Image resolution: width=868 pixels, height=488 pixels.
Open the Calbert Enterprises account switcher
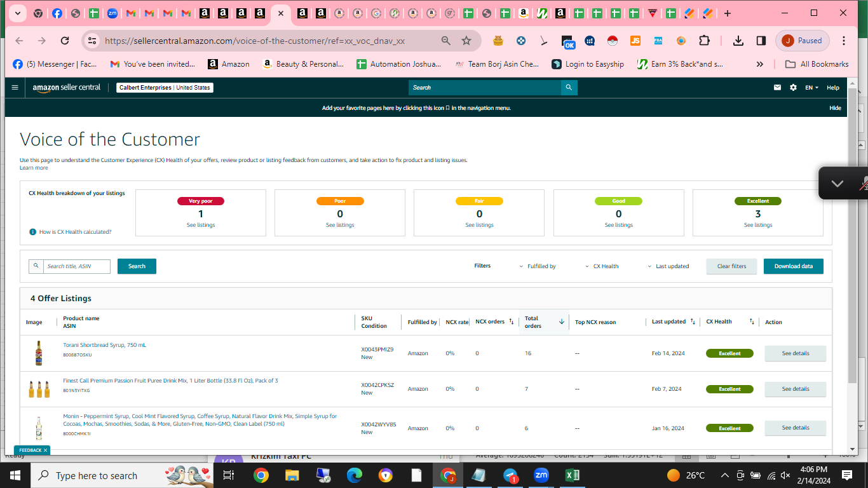(x=165, y=88)
